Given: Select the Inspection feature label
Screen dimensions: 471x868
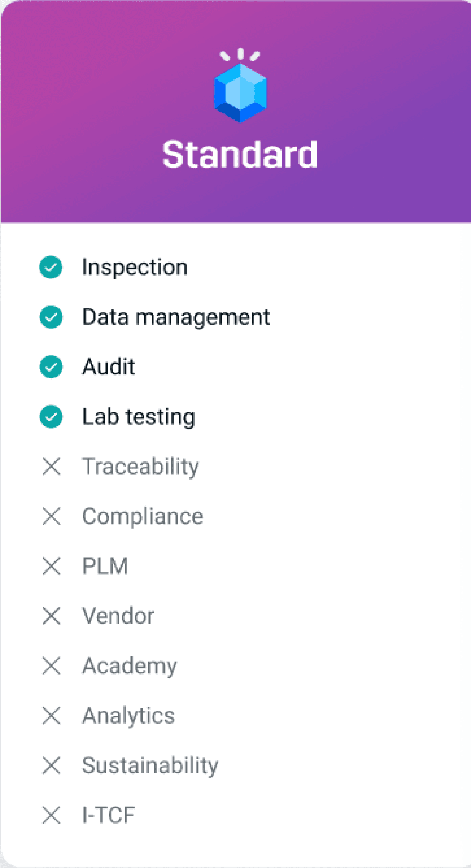Looking at the screenshot, I should click(x=135, y=267).
